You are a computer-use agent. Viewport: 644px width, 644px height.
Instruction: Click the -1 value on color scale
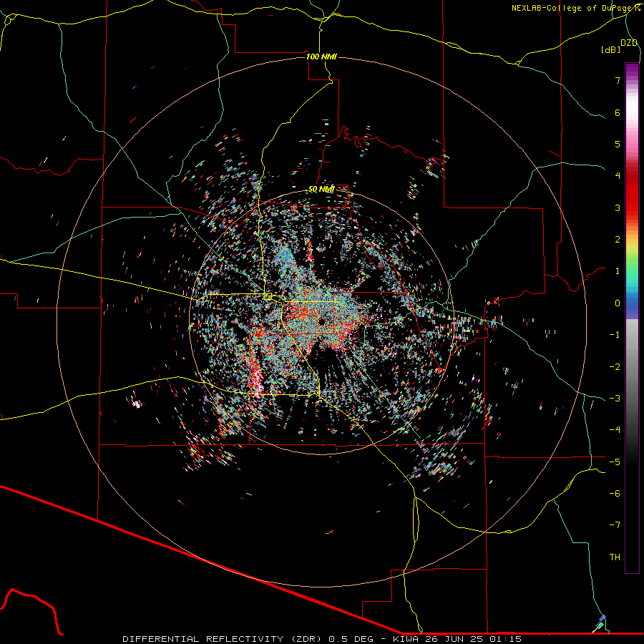click(615, 335)
